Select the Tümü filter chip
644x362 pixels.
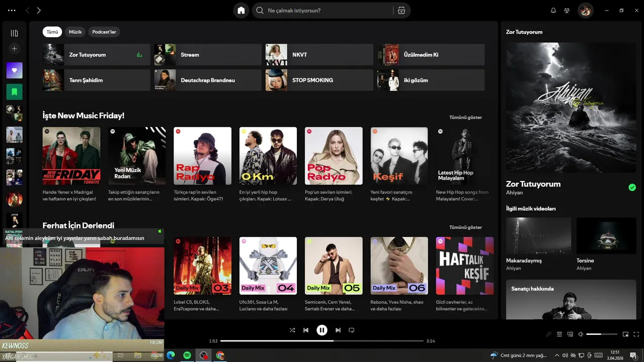click(x=52, y=32)
